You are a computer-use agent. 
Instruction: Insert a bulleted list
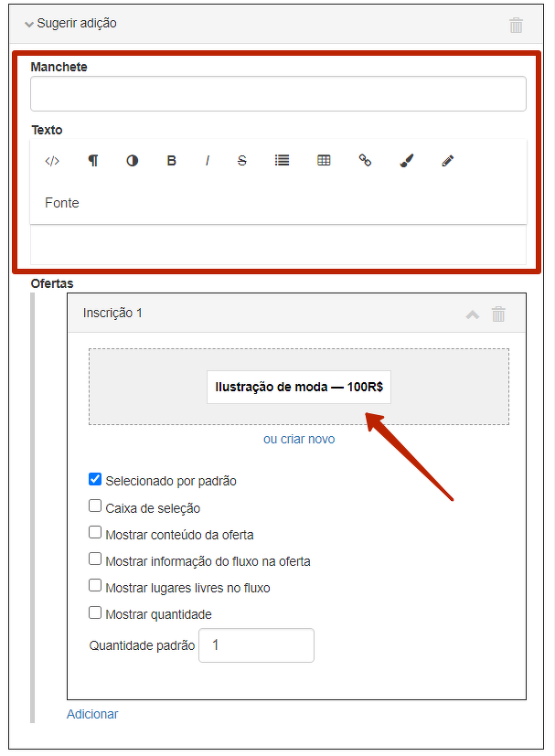tap(283, 161)
